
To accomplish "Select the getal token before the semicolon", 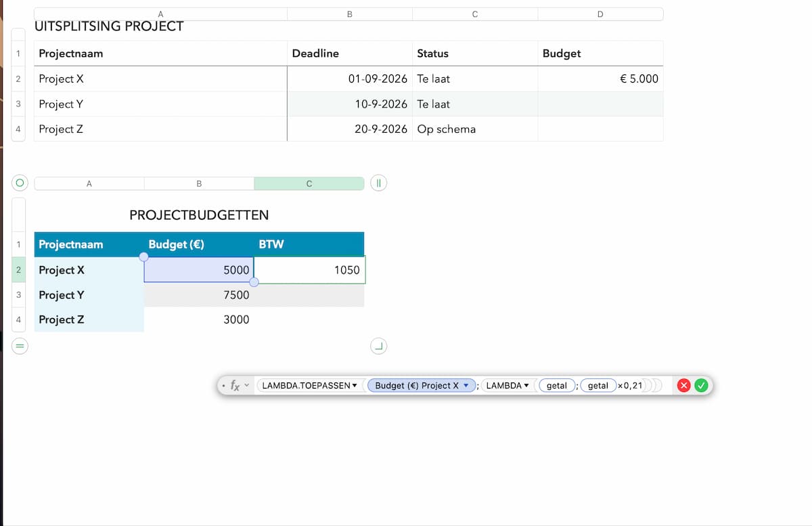I will pyautogui.click(x=557, y=386).
